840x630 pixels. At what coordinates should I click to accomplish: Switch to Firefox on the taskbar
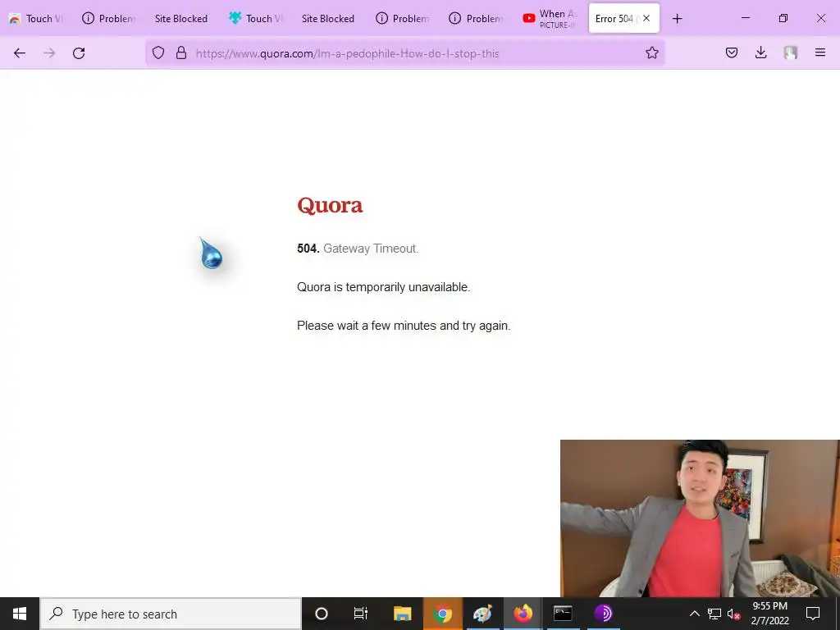pos(523,614)
